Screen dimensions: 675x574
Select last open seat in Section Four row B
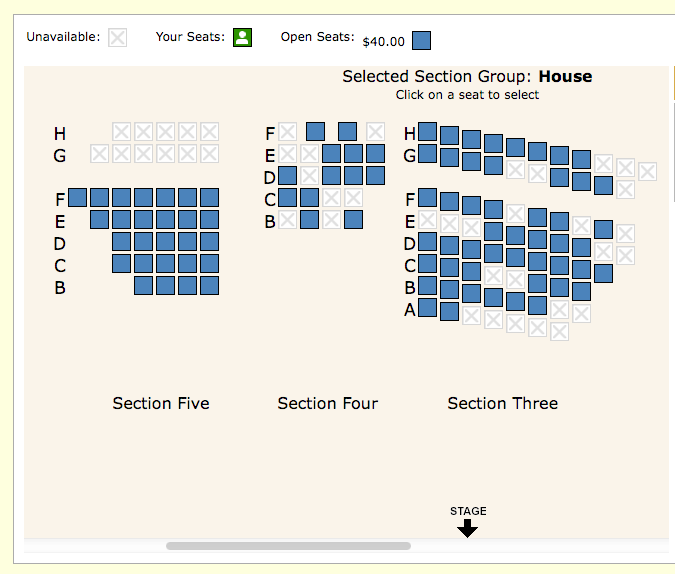[353, 219]
